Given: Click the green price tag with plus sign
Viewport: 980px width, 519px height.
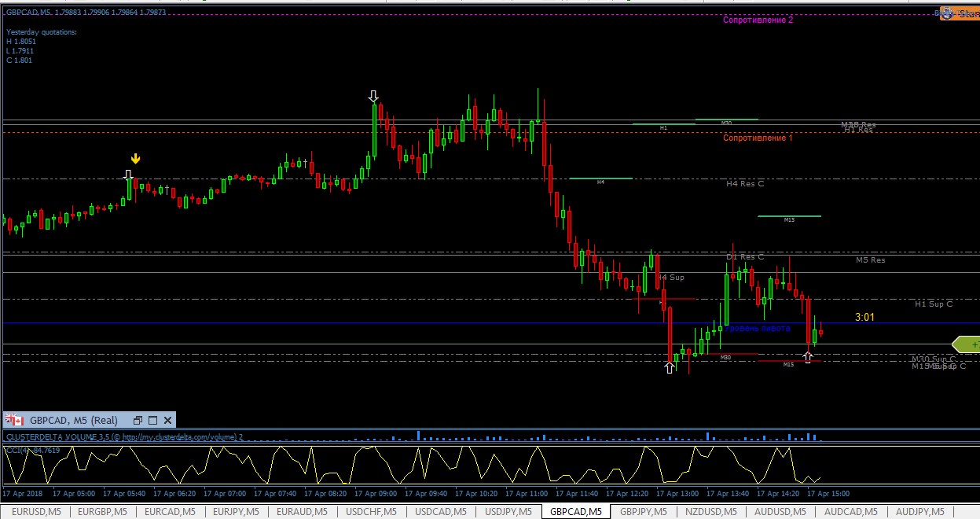Looking at the screenshot, I should [x=966, y=344].
